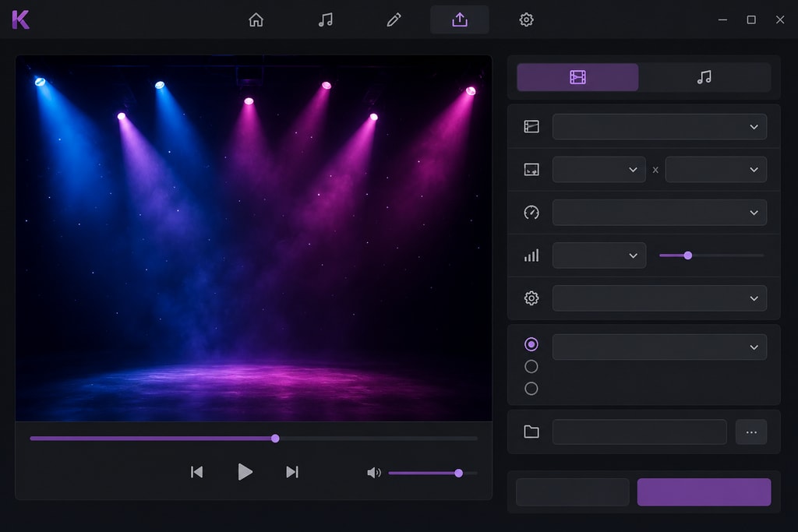Go to the Home tab
Image resolution: width=798 pixels, height=532 pixels.
pyautogui.click(x=256, y=19)
